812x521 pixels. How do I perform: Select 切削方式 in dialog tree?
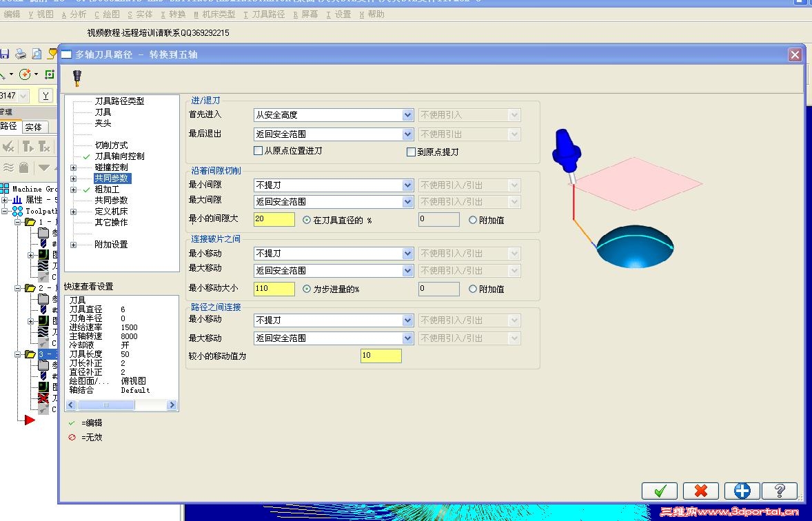(x=111, y=145)
